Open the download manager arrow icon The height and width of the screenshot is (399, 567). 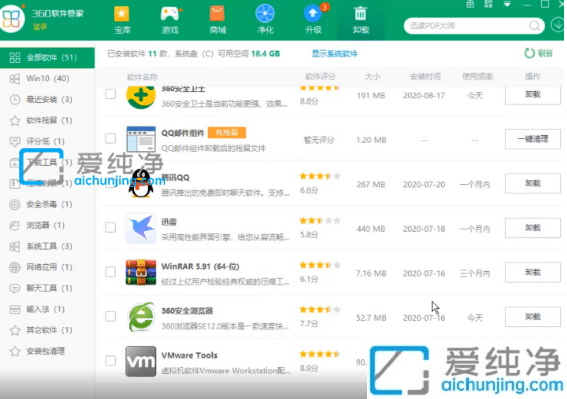coord(557,25)
